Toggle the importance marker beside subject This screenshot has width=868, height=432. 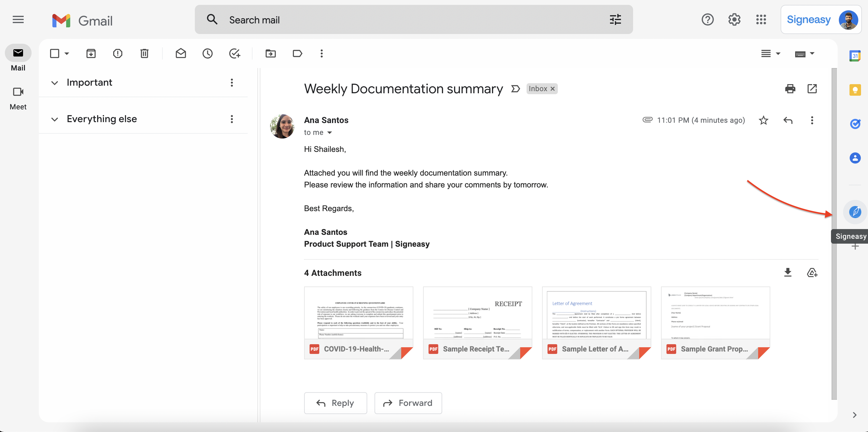pos(515,89)
